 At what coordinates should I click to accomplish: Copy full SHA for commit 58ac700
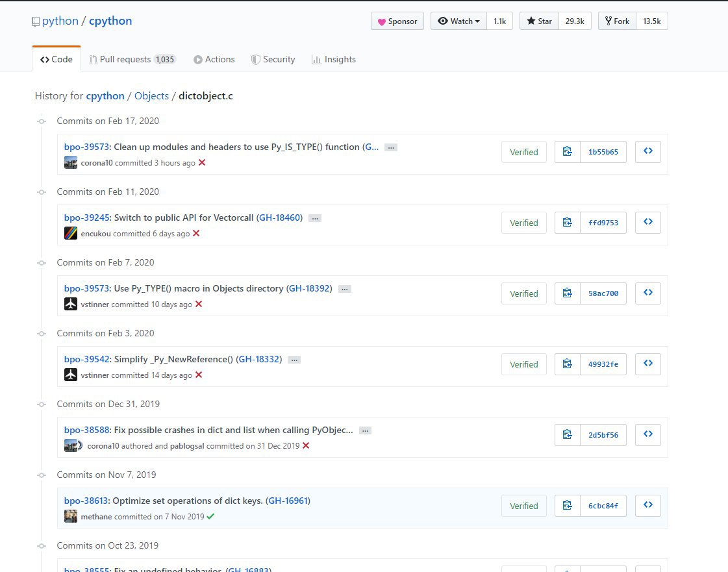(x=568, y=293)
